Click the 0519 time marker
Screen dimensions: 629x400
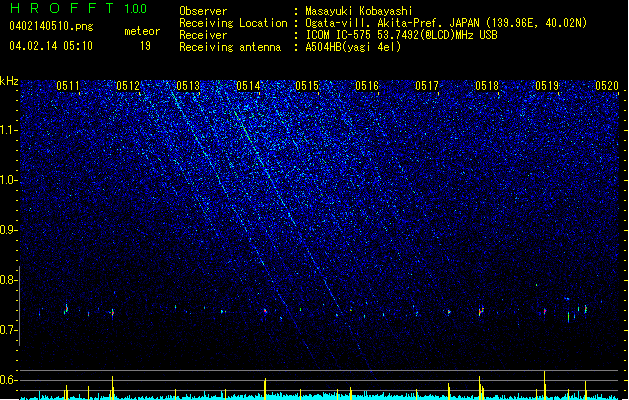(x=547, y=86)
